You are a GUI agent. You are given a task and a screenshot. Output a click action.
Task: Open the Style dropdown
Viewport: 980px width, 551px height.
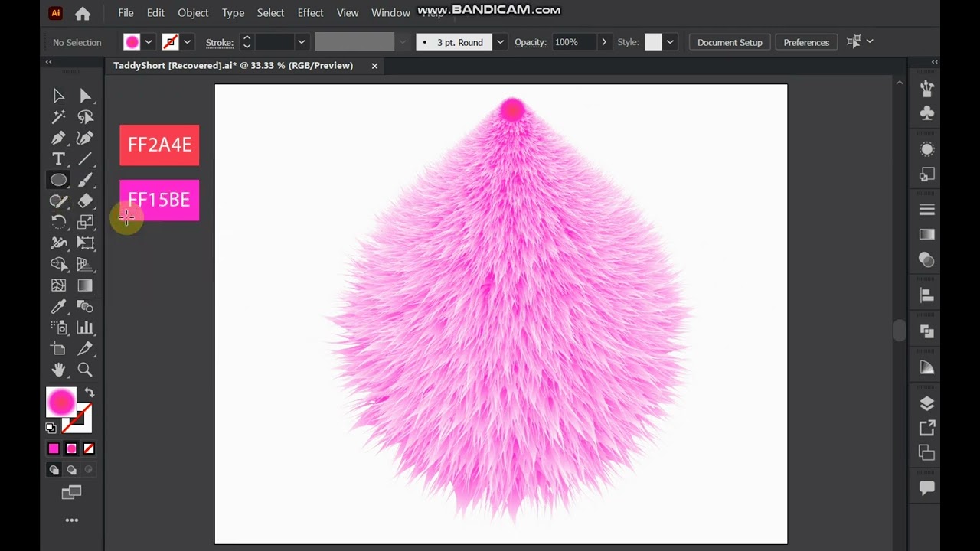click(x=670, y=42)
